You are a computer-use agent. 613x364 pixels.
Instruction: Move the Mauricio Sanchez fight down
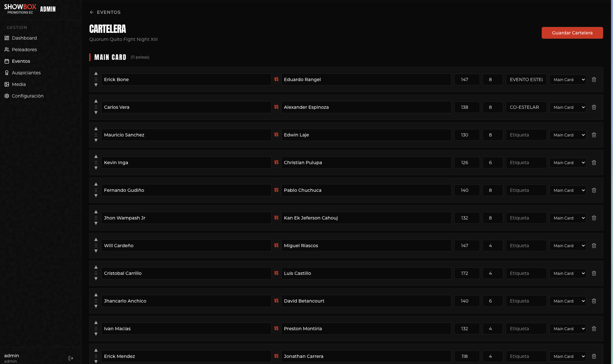point(96,141)
